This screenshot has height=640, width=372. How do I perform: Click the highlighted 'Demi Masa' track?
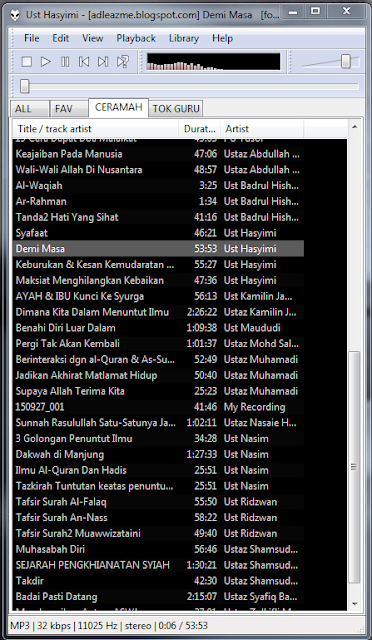[x=158, y=249]
